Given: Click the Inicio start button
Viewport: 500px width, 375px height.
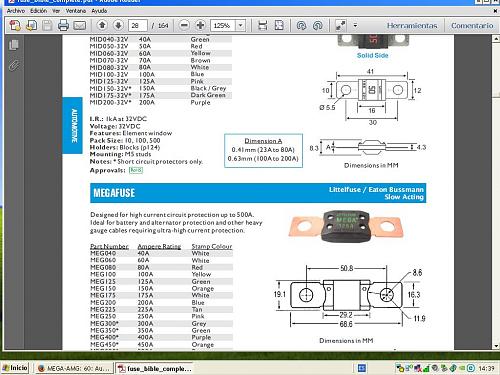Looking at the screenshot, I should click(15, 368).
